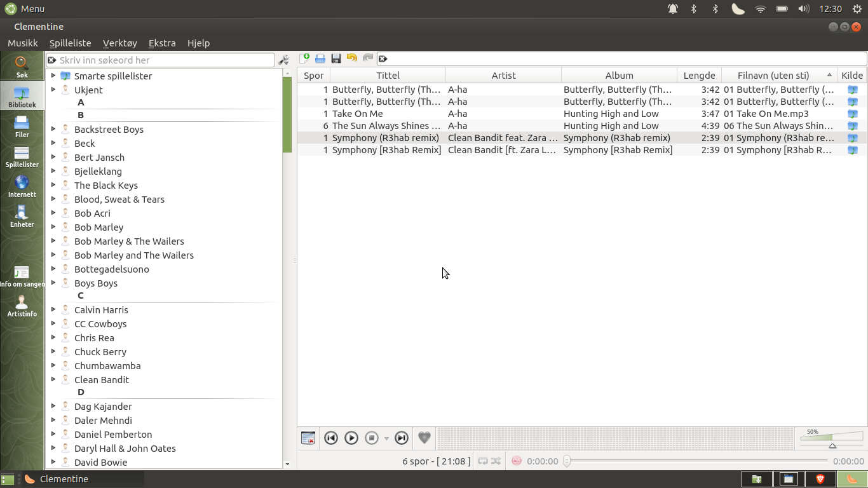Expand Clean Bandit in the library tree
This screenshot has height=488, width=868.
click(54, 379)
